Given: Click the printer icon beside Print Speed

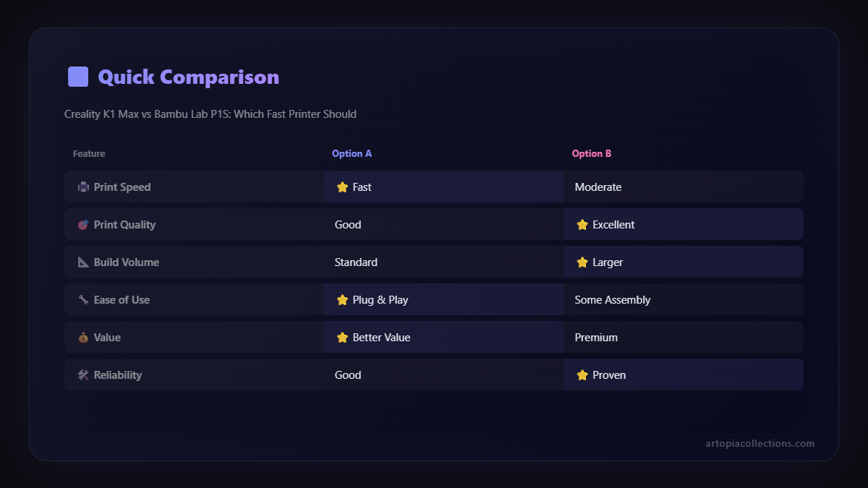Looking at the screenshot, I should click(83, 187).
